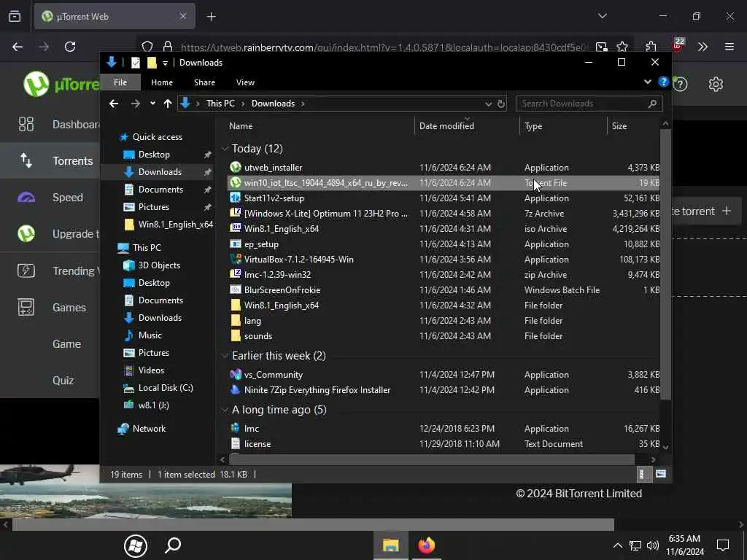Click the search magnifier in Search Downloads
747x560 pixels.
tap(652, 104)
